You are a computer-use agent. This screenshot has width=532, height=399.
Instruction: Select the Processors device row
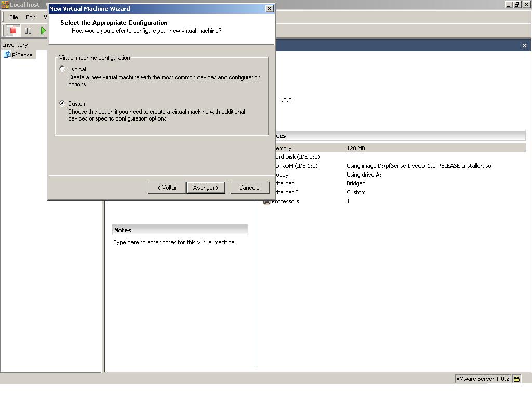point(394,201)
